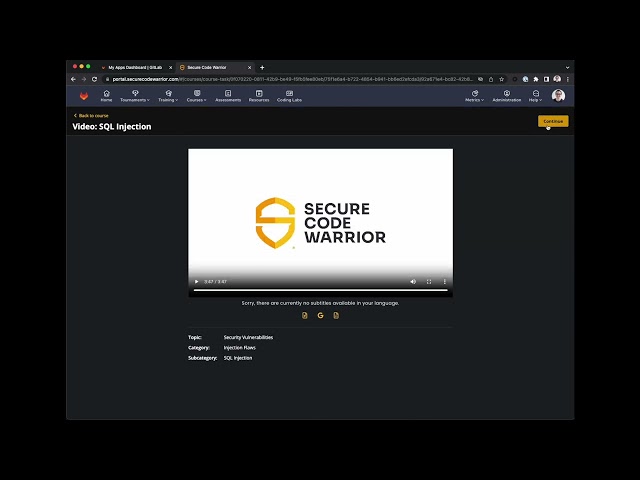The height and width of the screenshot is (480, 640).
Task: Expand the Tournaments dropdown menu
Action: (x=135, y=96)
